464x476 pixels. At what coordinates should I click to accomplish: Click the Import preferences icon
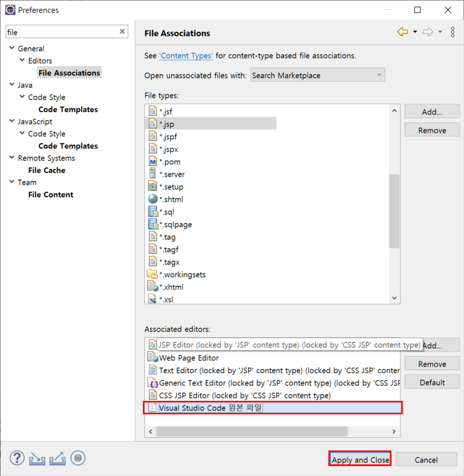37,458
